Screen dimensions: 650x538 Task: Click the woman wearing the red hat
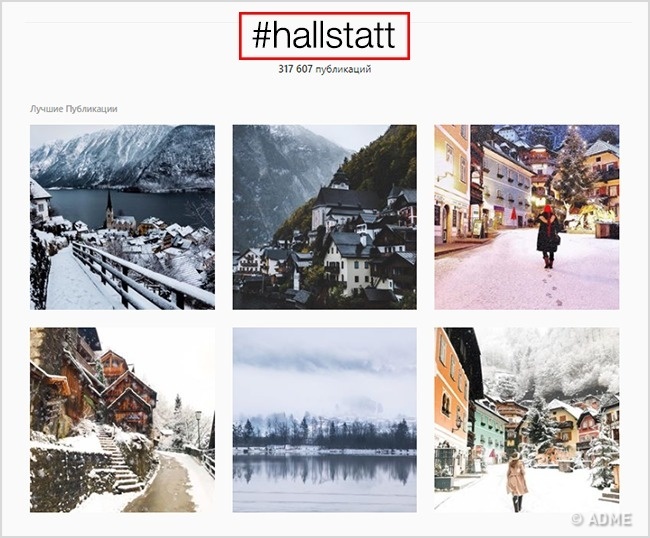click(548, 236)
